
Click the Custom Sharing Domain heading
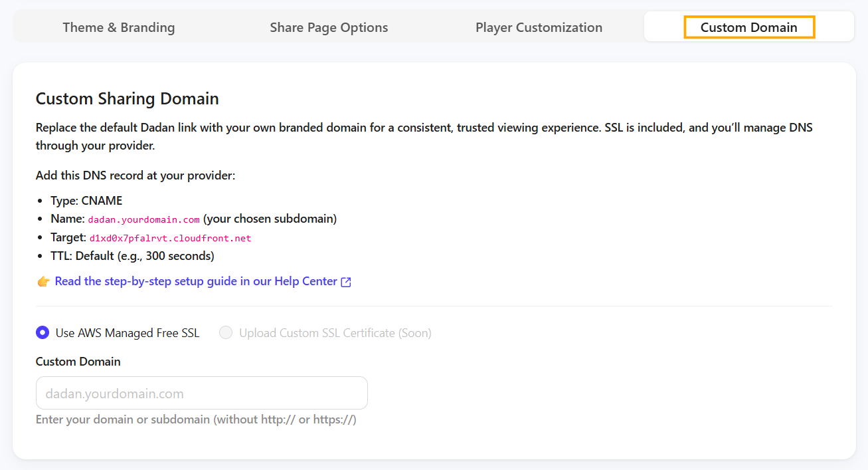[128, 99]
